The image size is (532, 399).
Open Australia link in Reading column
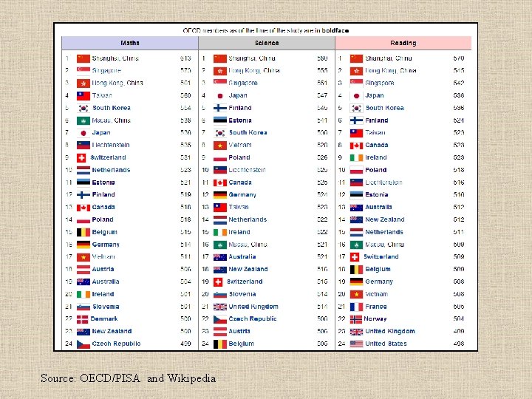378,208
